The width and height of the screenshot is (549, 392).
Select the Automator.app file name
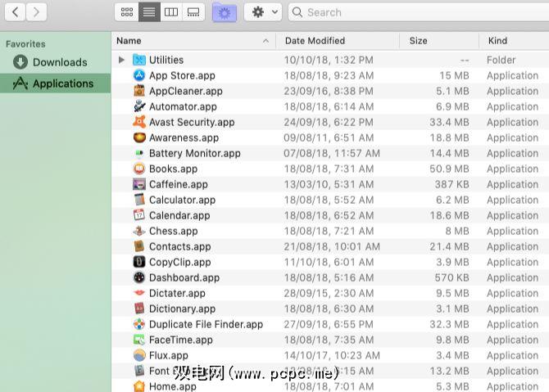pos(183,106)
